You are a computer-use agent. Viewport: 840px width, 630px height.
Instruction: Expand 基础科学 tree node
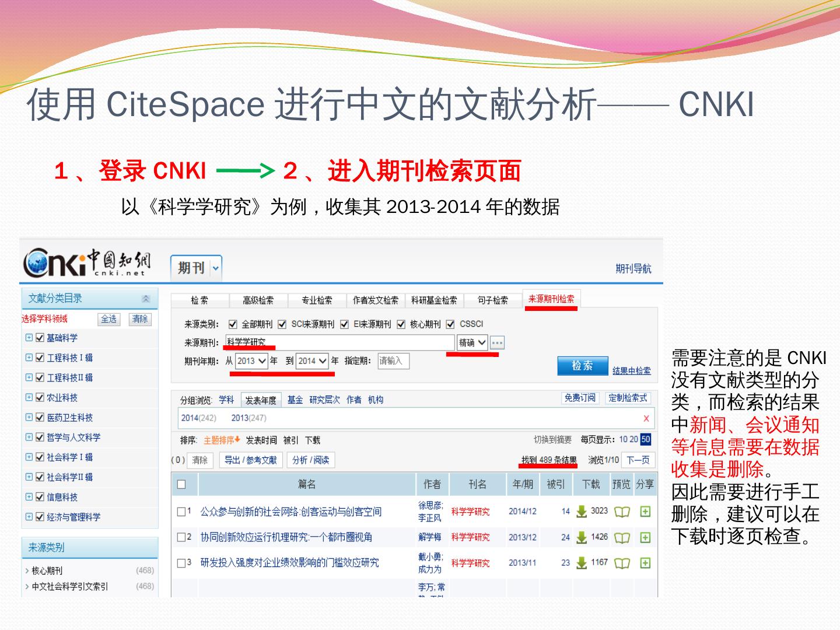(29, 338)
